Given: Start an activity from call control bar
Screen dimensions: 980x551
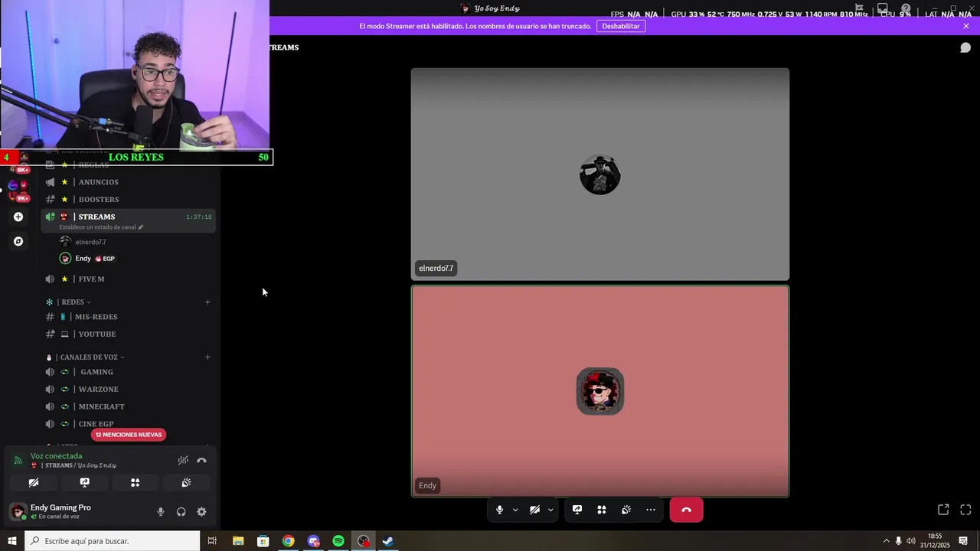Looking at the screenshot, I should pos(602,510).
